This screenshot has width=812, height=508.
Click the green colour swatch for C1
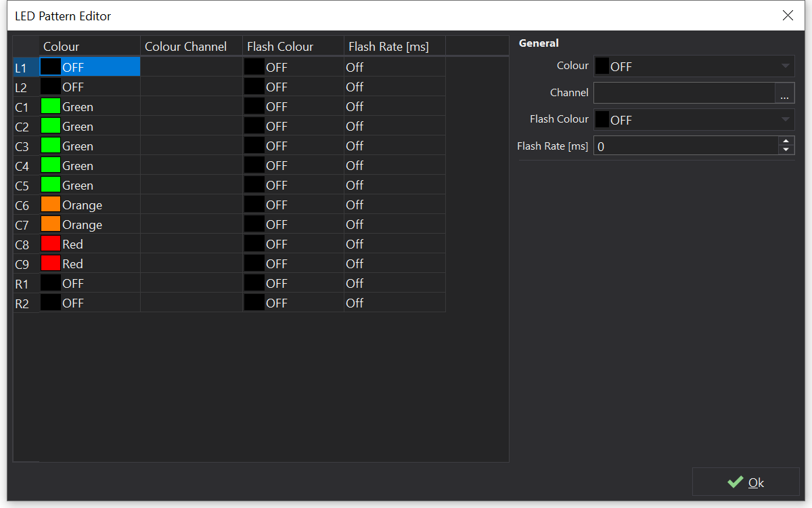click(51, 106)
